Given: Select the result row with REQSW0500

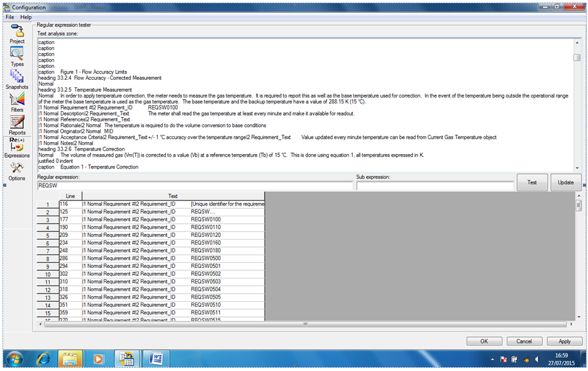Looking at the screenshot, I should point(151,258).
